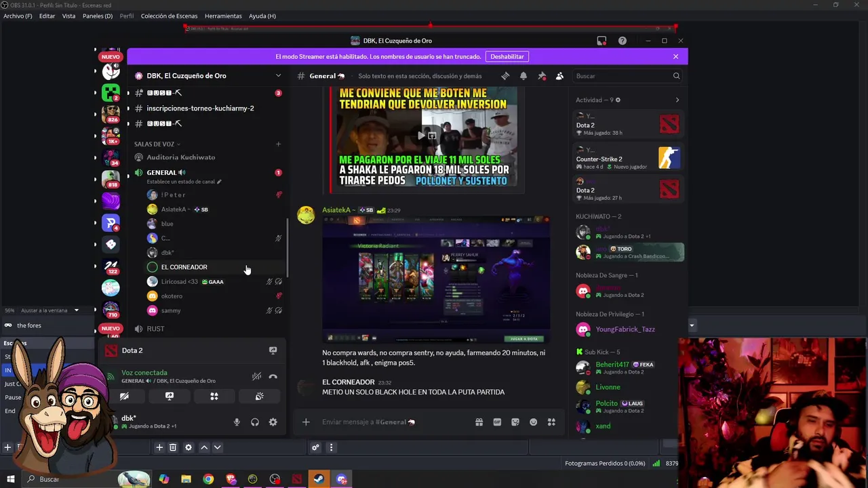868x488 pixels.
Task: Open OBS audio mixer advanced gears icon
Action: [x=315, y=447]
